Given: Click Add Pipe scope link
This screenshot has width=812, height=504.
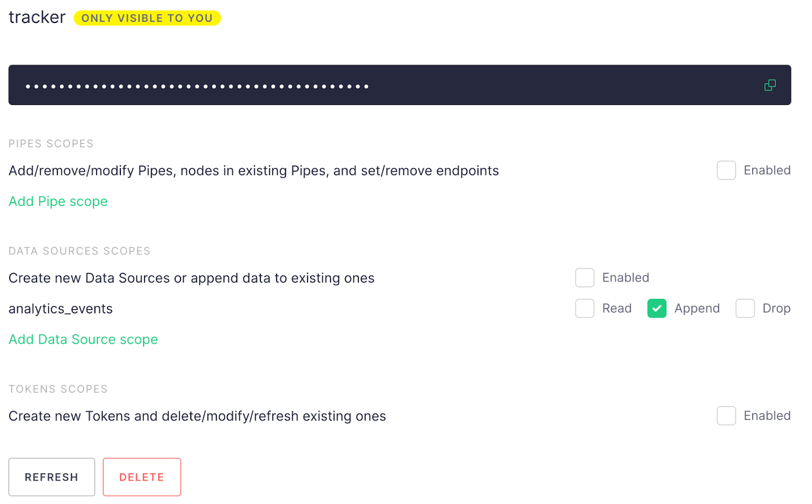Looking at the screenshot, I should pos(58,201).
